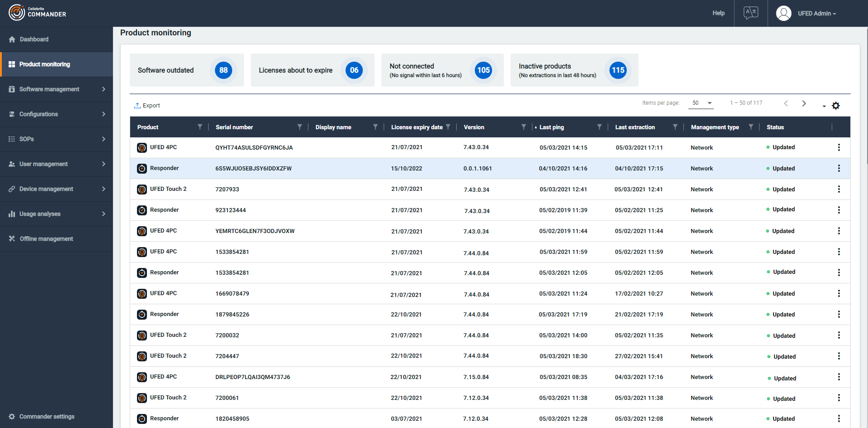Expand the Configurations menu
Screen dimensions: 868x428
point(56,114)
